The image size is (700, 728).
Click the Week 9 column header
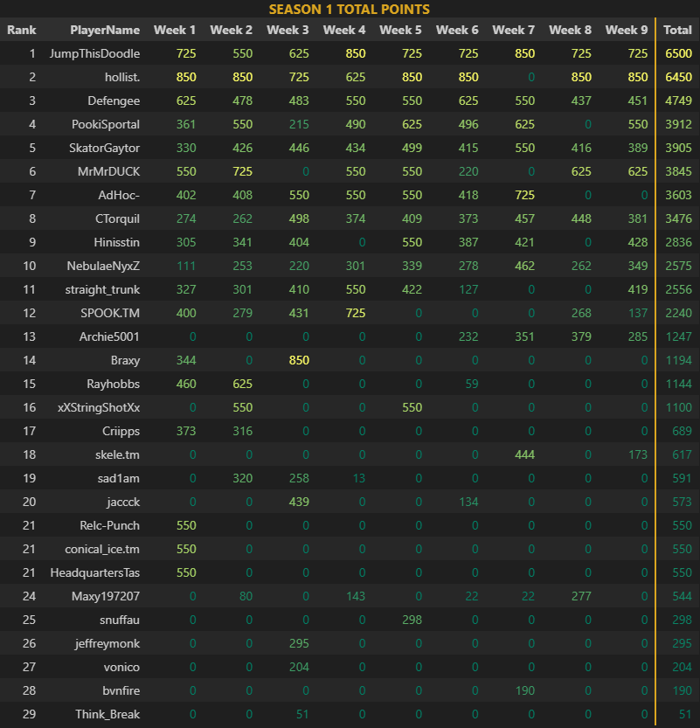click(x=627, y=30)
